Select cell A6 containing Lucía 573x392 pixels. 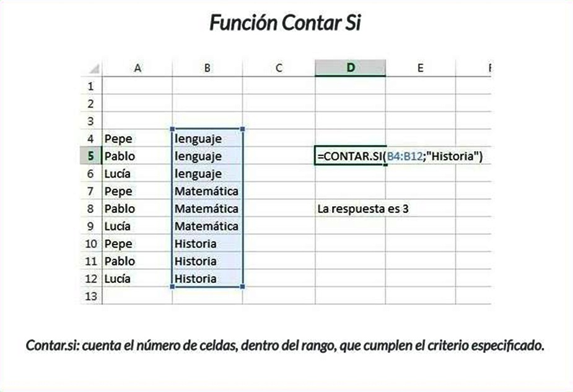coord(138,174)
